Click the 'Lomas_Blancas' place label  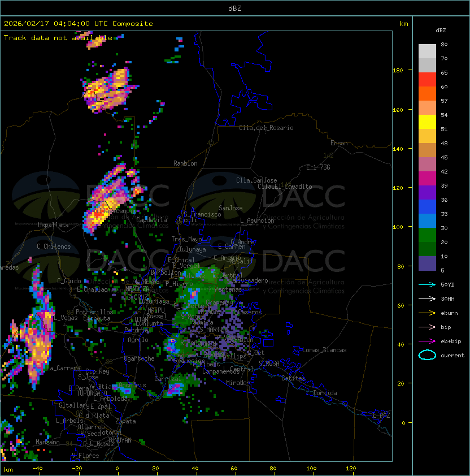[x=324, y=350]
